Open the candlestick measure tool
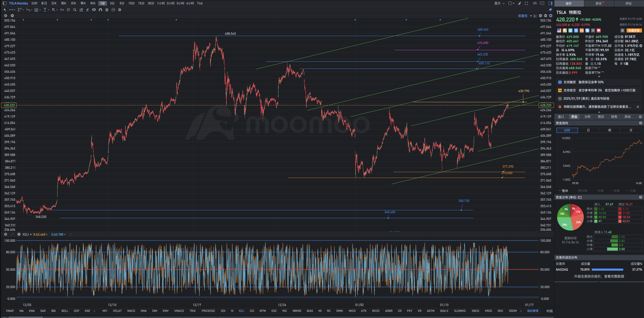 pyautogui.click(x=81, y=10)
